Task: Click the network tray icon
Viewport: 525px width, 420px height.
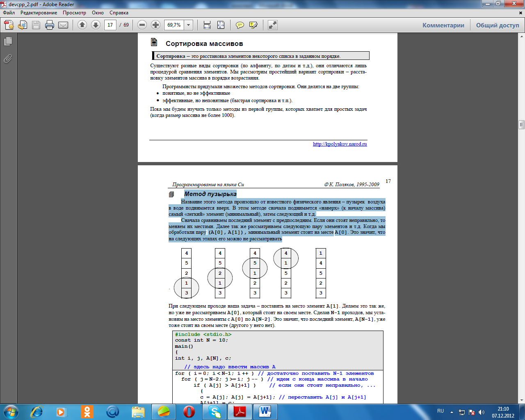Action: (462, 412)
